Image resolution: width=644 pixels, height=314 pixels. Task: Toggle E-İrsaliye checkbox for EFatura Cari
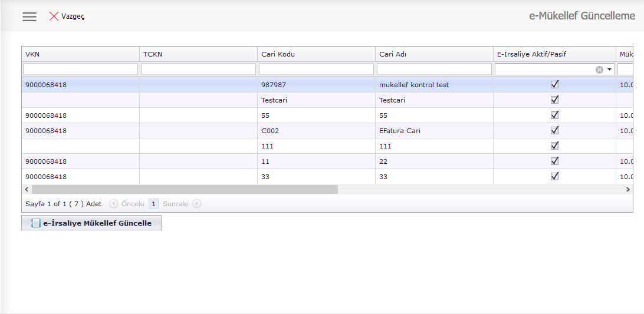pos(554,130)
